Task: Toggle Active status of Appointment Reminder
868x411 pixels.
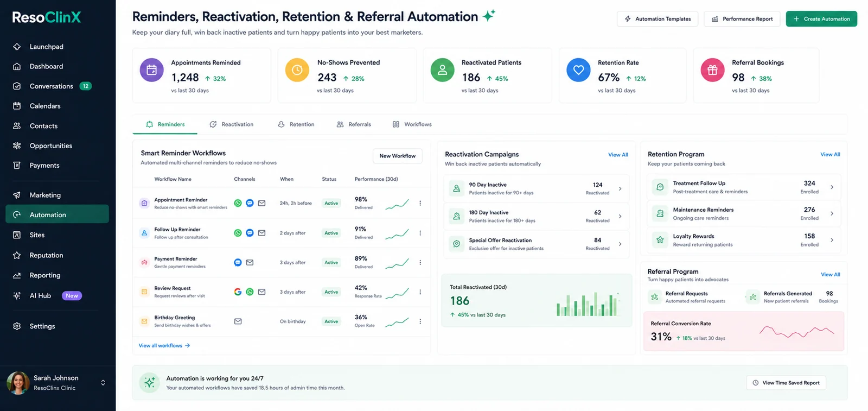Action: pos(331,203)
